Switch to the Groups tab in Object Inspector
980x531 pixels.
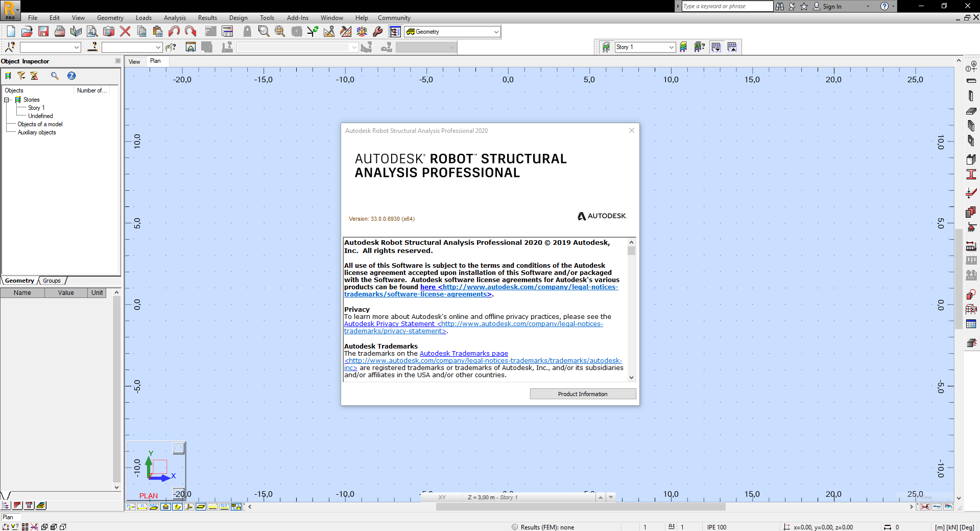click(x=52, y=281)
